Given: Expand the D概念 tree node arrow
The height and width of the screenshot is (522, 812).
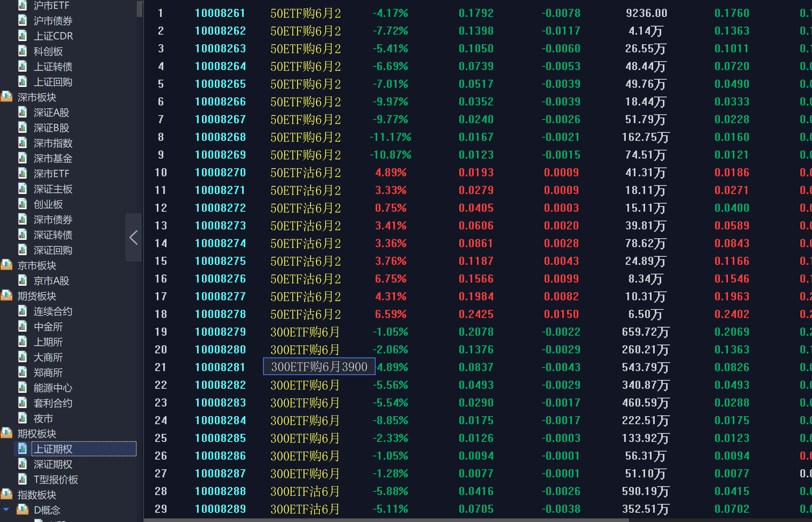Looking at the screenshot, I should coord(6,510).
